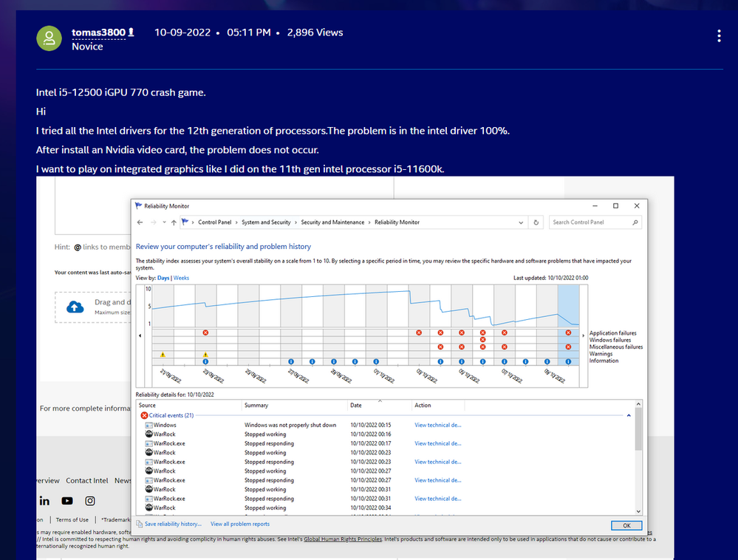Open Terms of Use footer link
Viewport: 738px width, 560px height.
72,519
